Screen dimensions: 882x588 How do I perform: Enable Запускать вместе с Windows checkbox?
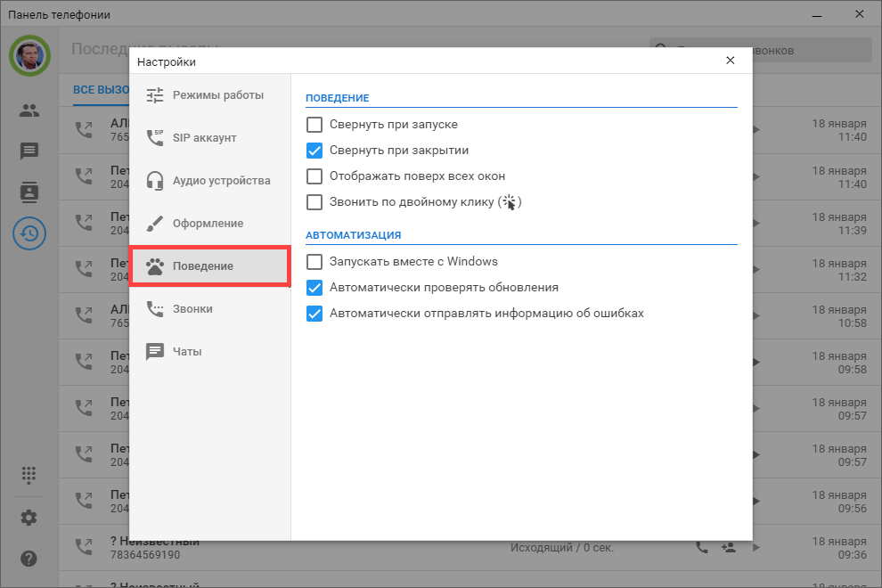(x=314, y=262)
